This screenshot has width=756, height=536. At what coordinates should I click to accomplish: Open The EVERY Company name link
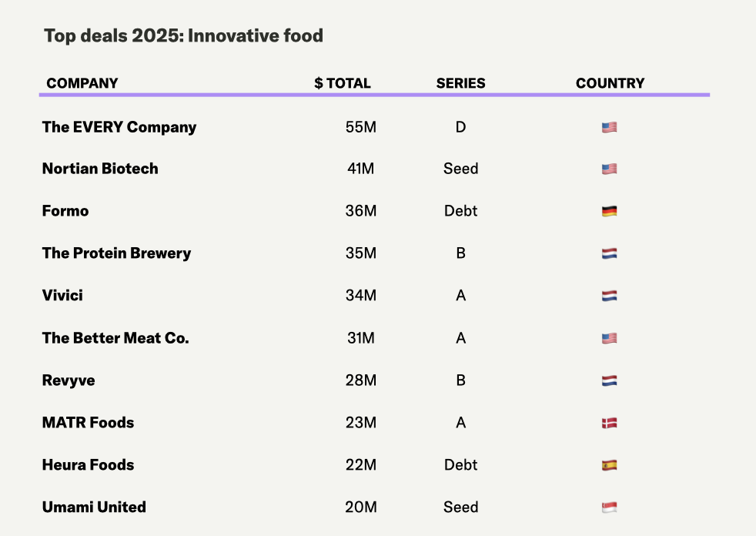[119, 127]
